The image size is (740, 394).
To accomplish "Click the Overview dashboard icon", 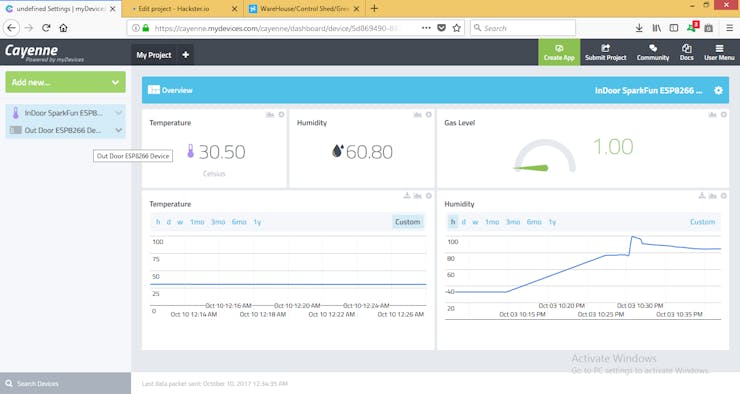I will coord(154,90).
